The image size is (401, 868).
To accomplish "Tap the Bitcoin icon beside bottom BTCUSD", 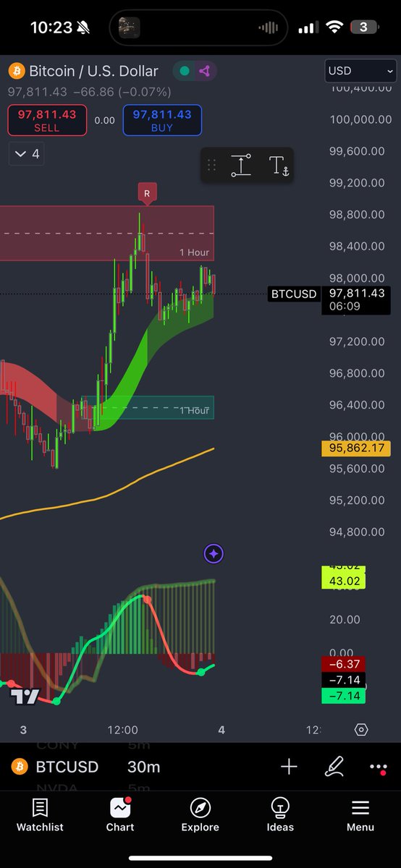I will 20,767.
